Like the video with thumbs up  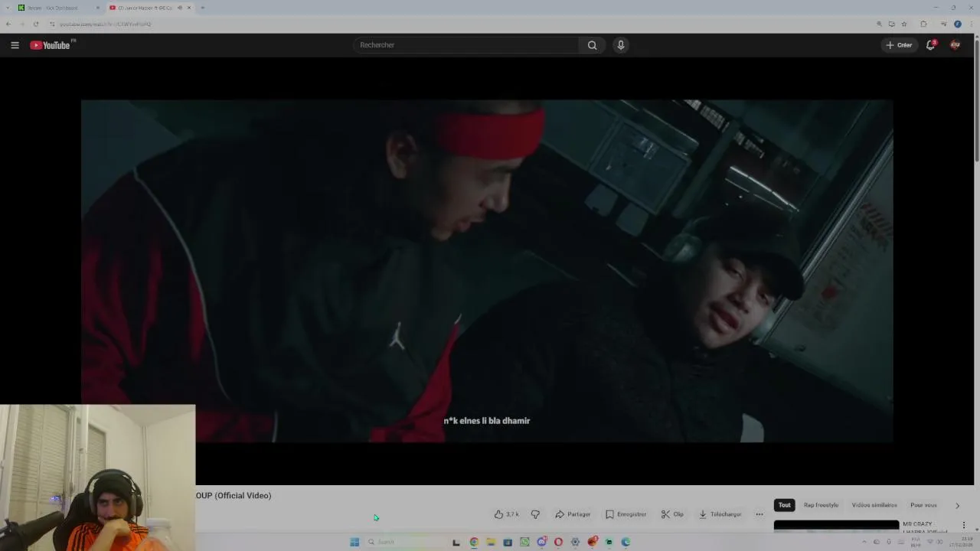pyautogui.click(x=507, y=514)
